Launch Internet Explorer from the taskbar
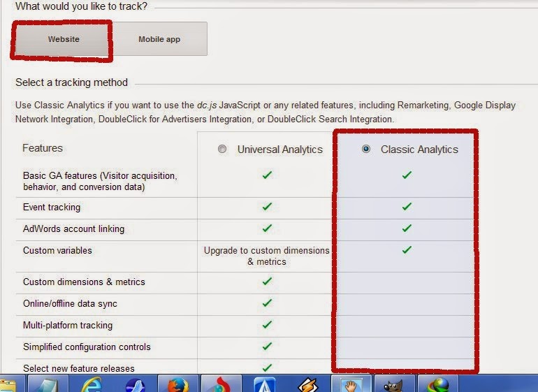This screenshot has width=538, height=392. click(x=92, y=384)
